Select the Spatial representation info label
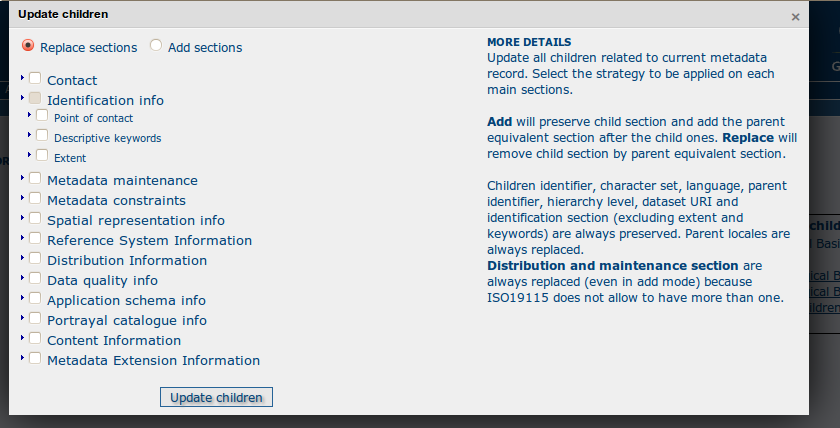The width and height of the screenshot is (840, 428). (136, 220)
